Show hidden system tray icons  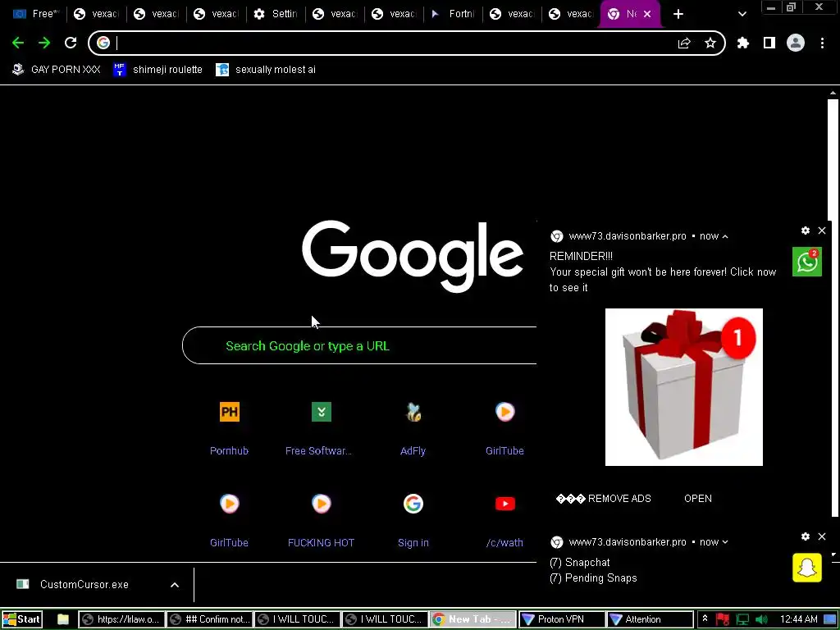(705, 619)
